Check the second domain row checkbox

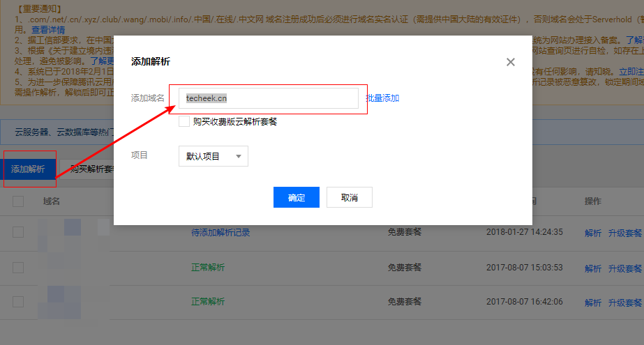point(18,268)
